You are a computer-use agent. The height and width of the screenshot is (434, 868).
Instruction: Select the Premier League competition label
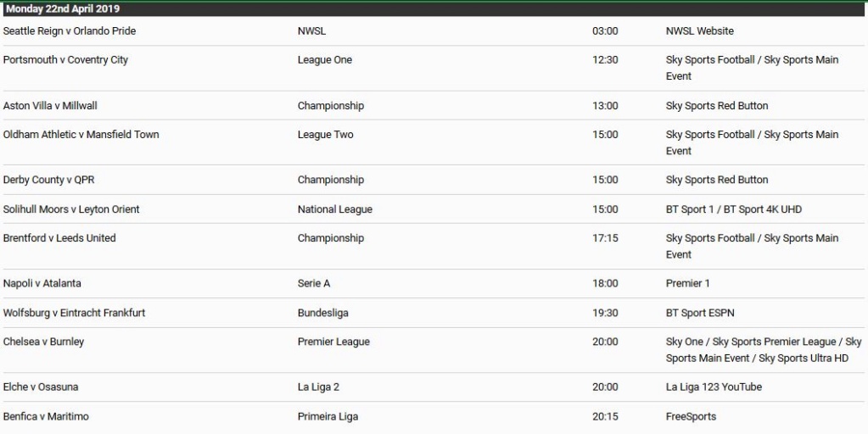coord(333,342)
